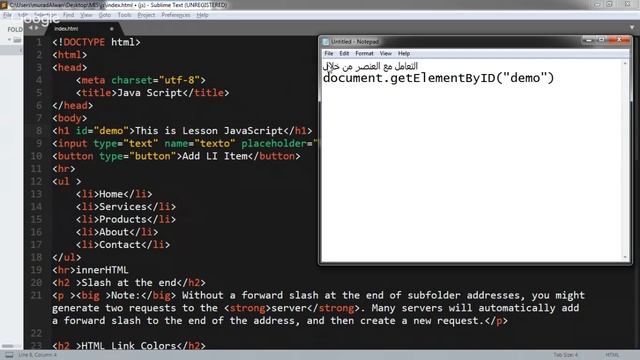Click the <!DOCTYPE html> line
The height and width of the screenshot is (360, 640).
pos(96,42)
